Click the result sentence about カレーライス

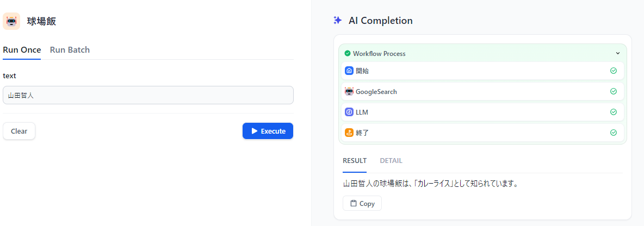[430, 184]
